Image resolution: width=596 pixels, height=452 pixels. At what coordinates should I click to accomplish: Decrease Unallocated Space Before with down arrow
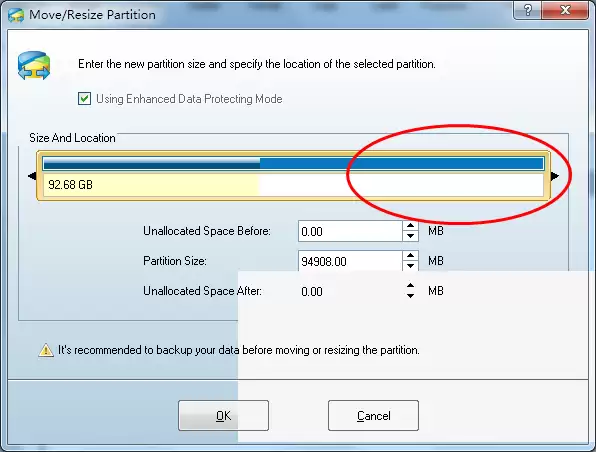coord(410,236)
